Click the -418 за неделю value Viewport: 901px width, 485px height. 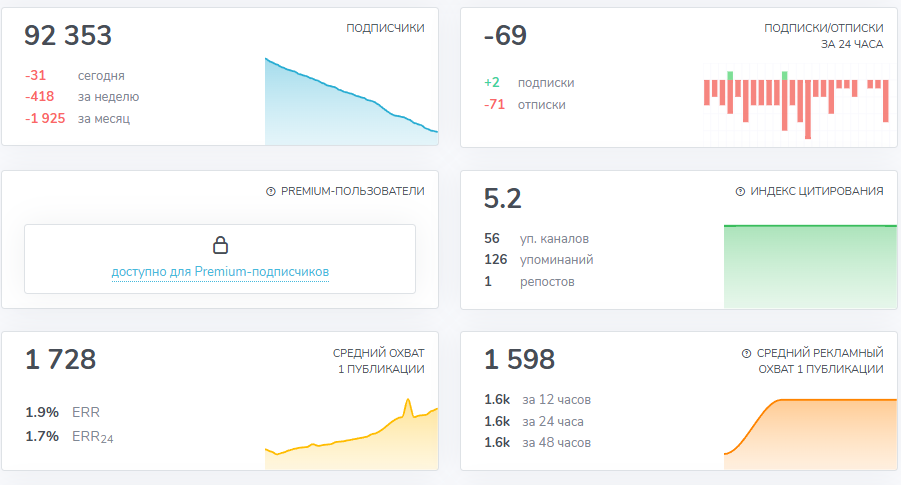pos(82,97)
